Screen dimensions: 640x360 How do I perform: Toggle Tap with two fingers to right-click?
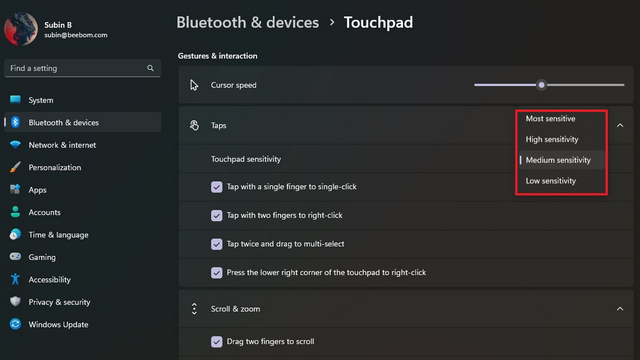tap(217, 216)
